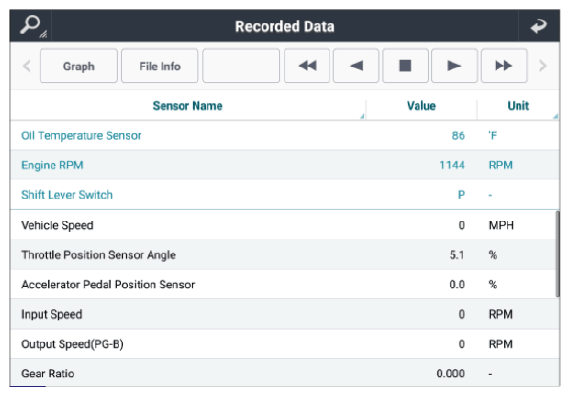
Task: Select the Gear Ratio row
Action: point(285,373)
